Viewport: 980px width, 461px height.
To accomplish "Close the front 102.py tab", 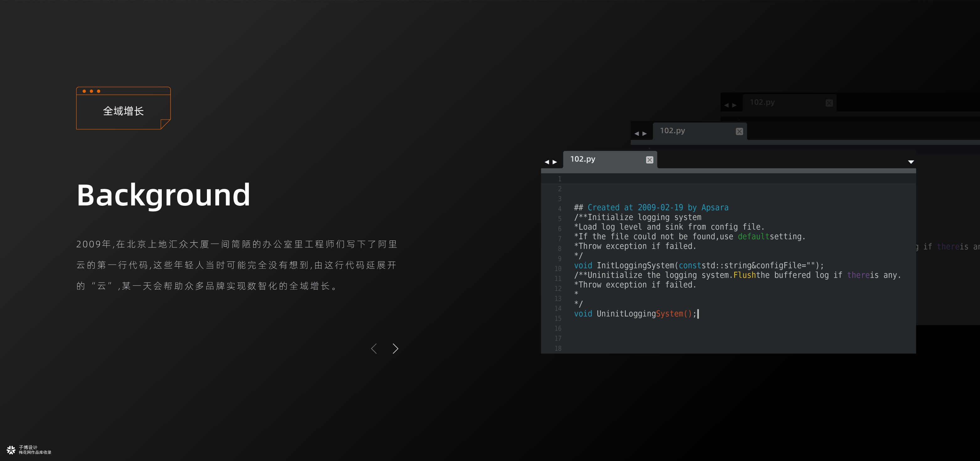I will pyautogui.click(x=649, y=160).
